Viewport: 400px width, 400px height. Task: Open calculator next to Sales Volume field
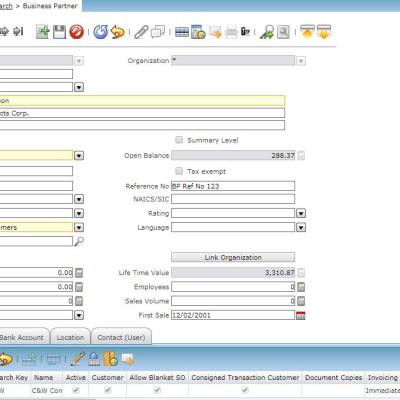[x=301, y=301]
